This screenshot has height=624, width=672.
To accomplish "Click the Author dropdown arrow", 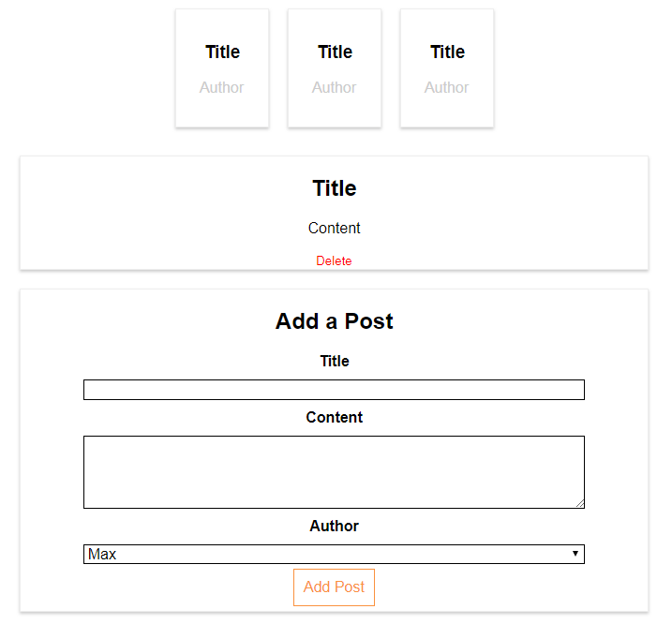I will coord(575,554).
